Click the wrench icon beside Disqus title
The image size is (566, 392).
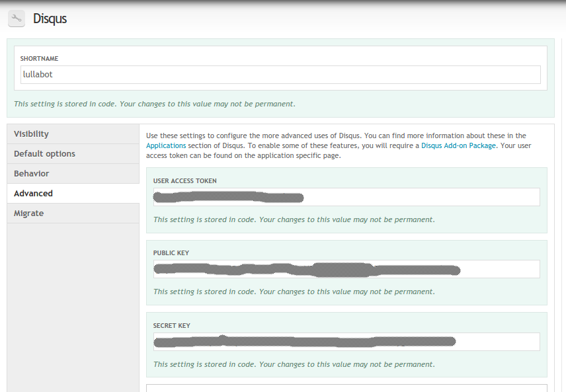pos(17,19)
